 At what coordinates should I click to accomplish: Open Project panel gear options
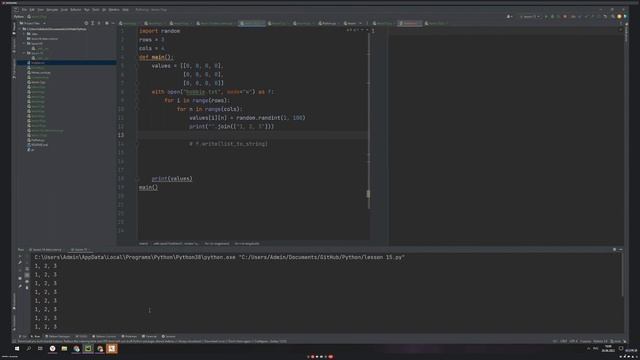tap(107, 23)
